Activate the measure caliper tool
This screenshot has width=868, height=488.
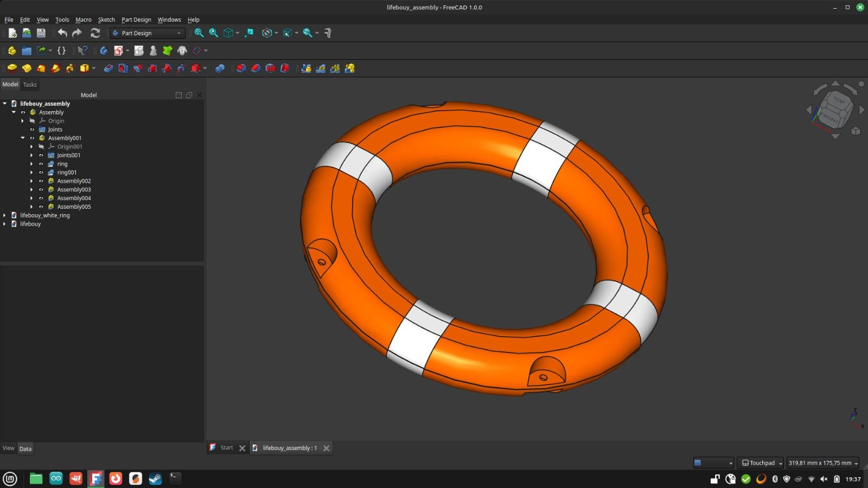tap(328, 33)
